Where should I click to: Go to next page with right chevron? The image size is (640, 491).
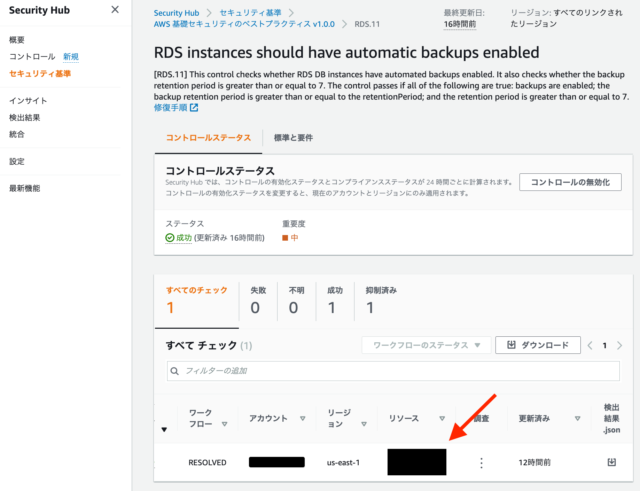[619, 346]
